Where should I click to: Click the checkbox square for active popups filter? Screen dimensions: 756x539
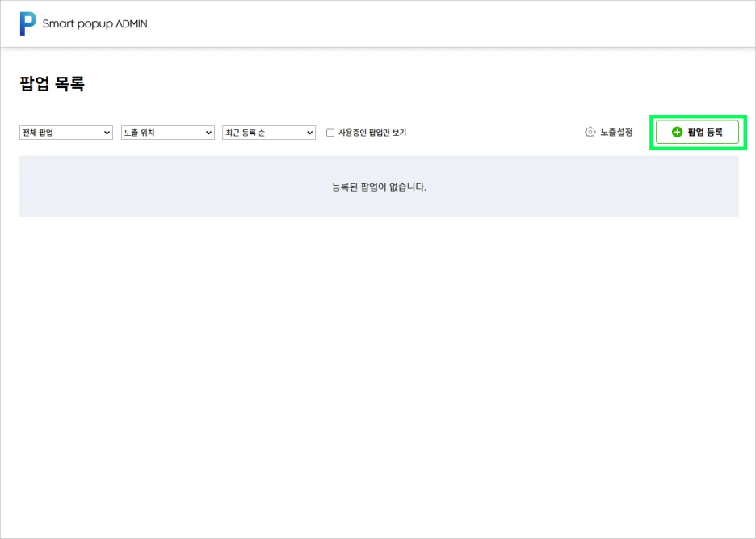pyautogui.click(x=330, y=132)
